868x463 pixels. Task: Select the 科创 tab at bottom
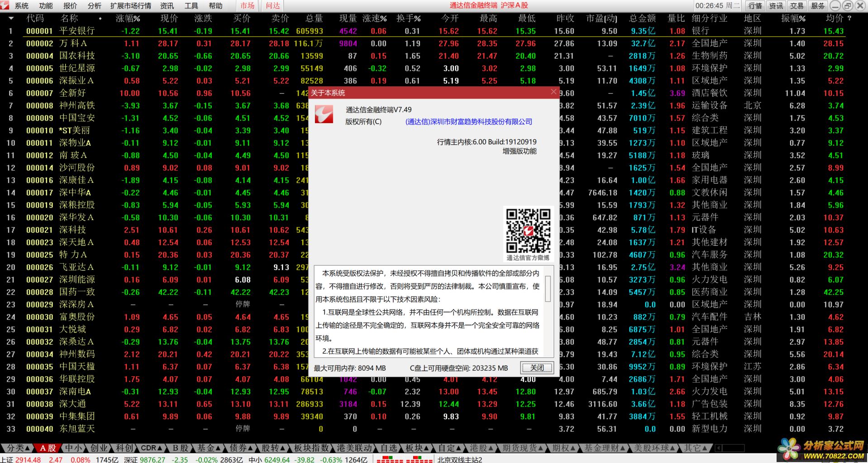[124, 448]
